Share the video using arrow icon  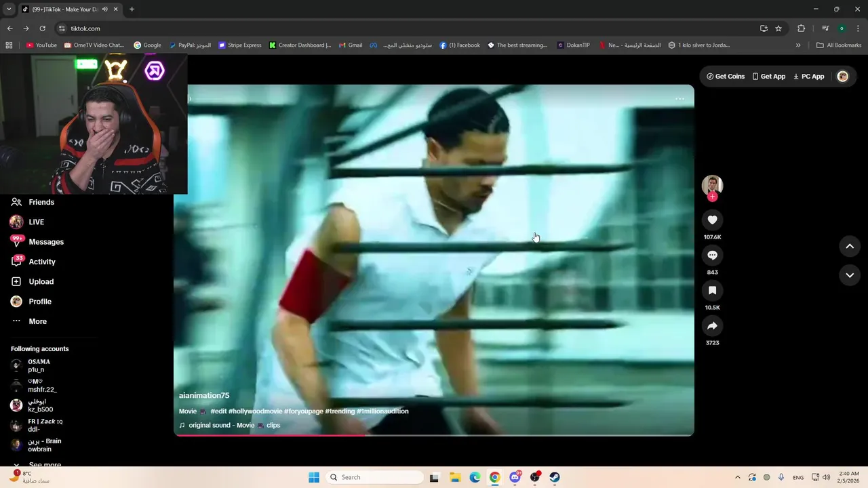coord(712,326)
